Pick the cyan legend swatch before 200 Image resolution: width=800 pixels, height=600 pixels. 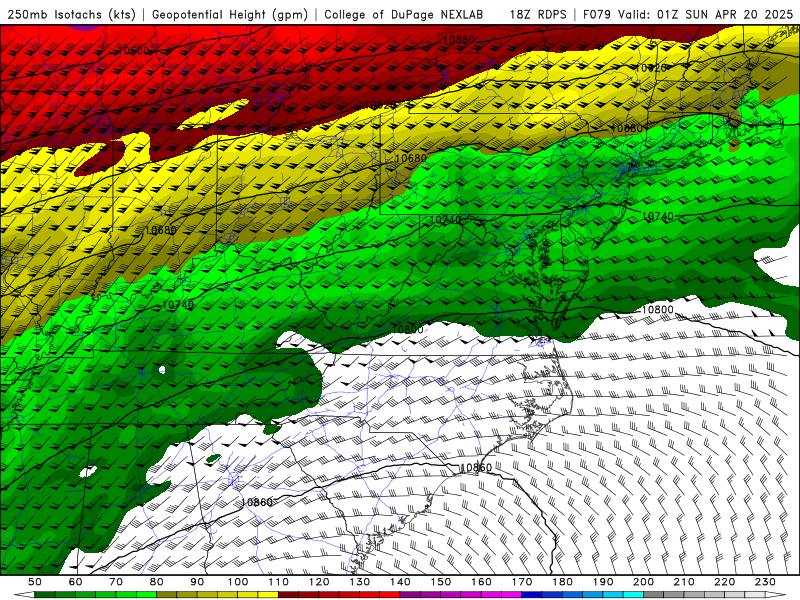click(x=633, y=595)
